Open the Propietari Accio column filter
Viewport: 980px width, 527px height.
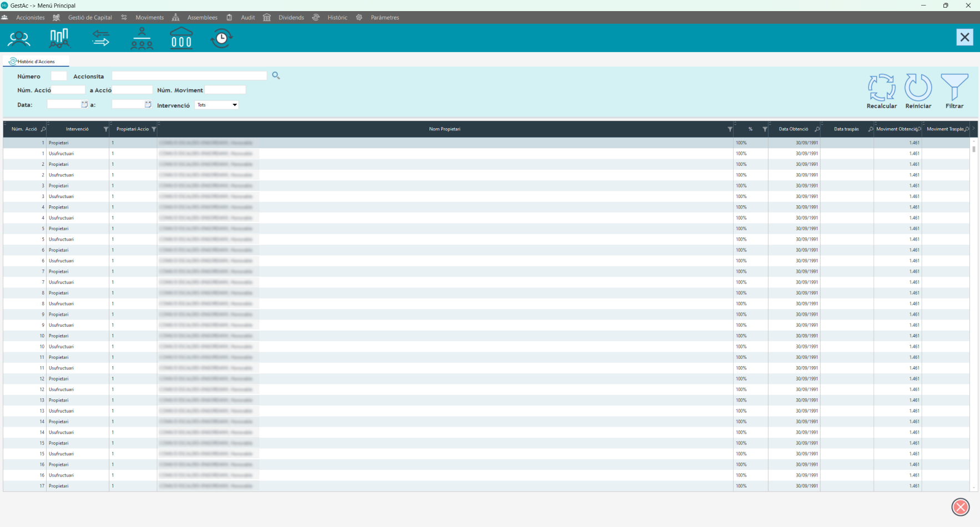pos(154,129)
